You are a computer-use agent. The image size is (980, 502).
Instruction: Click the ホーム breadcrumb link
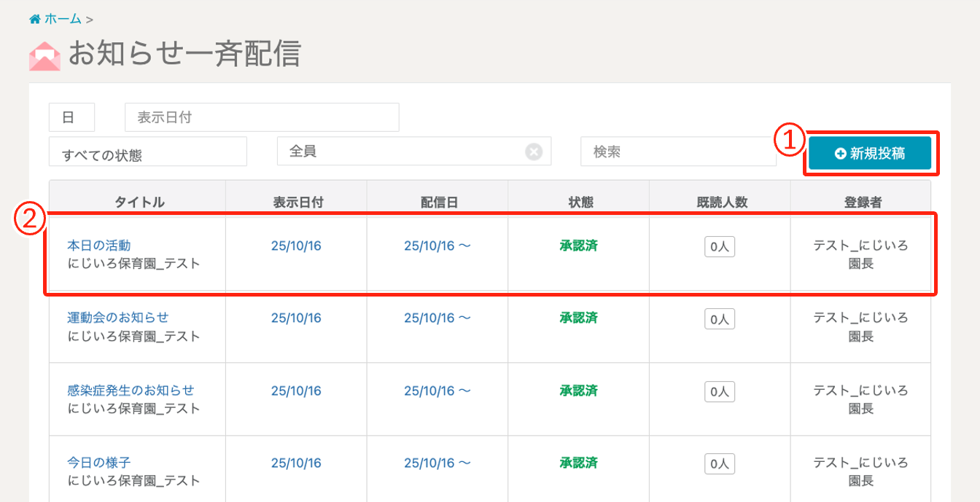point(63,19)
